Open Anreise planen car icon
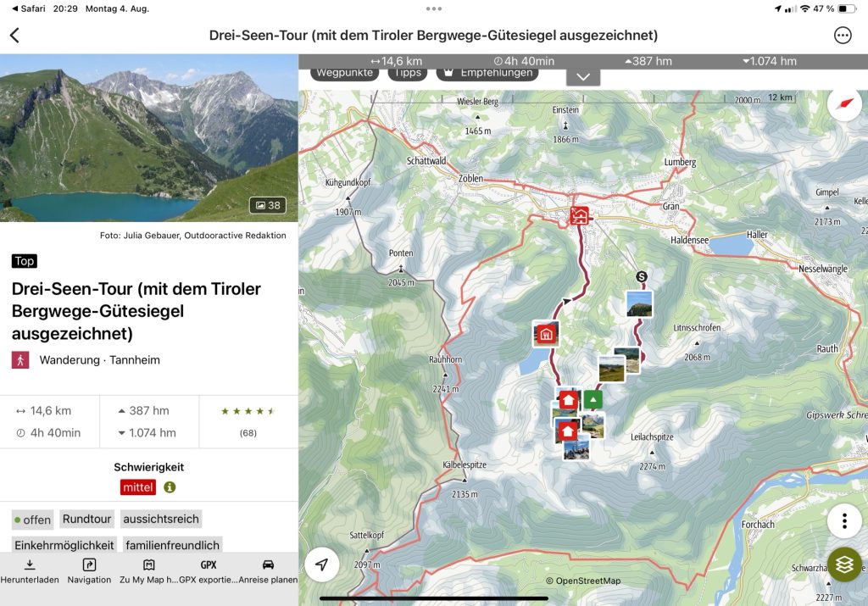The width and height of the screenshot is (868, 606). [268, 572]
